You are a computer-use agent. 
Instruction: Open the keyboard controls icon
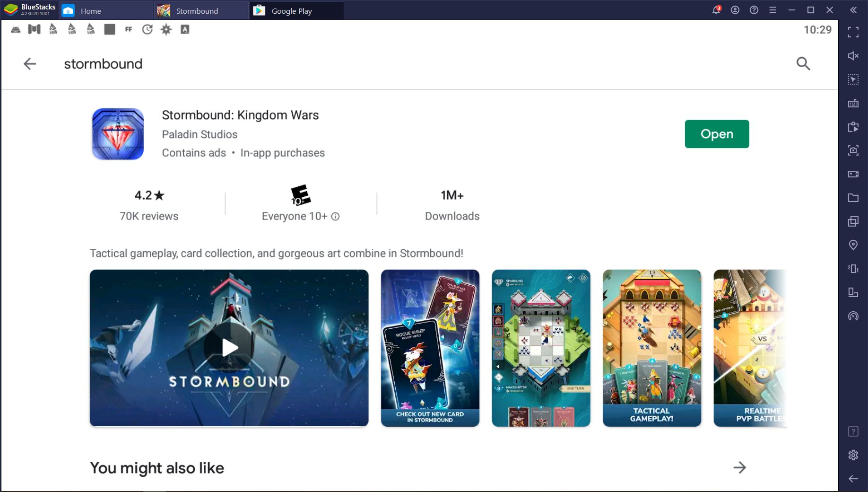pyautogui.click(x=853, y=103)
